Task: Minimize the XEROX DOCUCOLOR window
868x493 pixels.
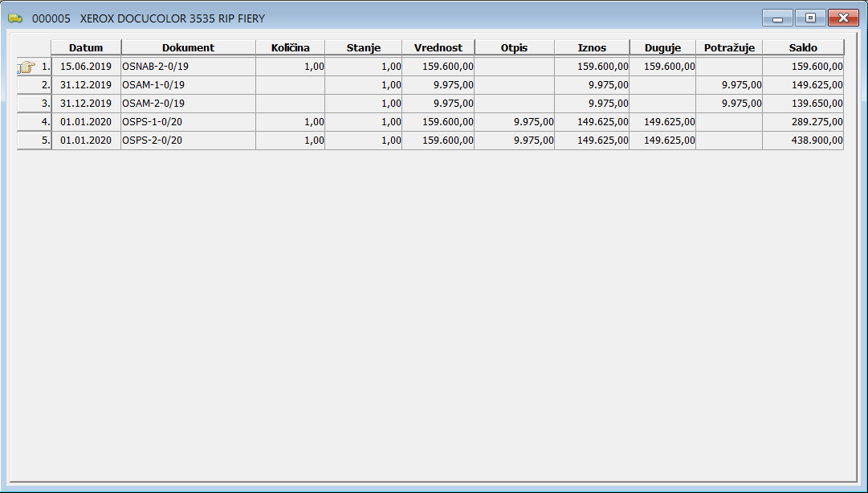Action: (x=776, y=18)
